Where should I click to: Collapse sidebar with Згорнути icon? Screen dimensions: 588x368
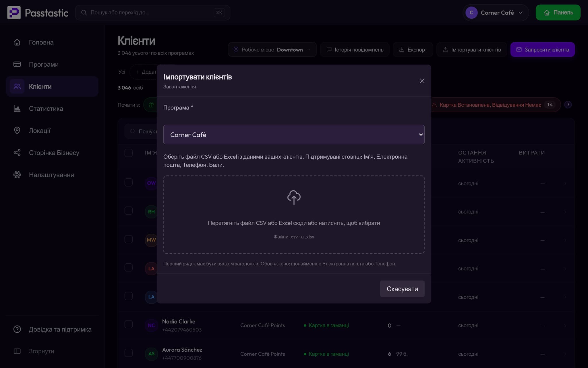click(x=17, y=351)
